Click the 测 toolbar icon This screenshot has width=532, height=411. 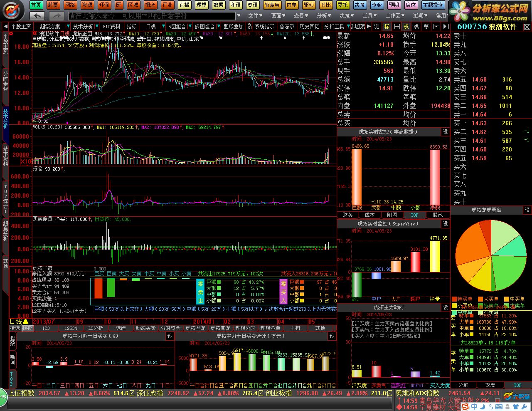pyautogui.click(x=377, y=26)
